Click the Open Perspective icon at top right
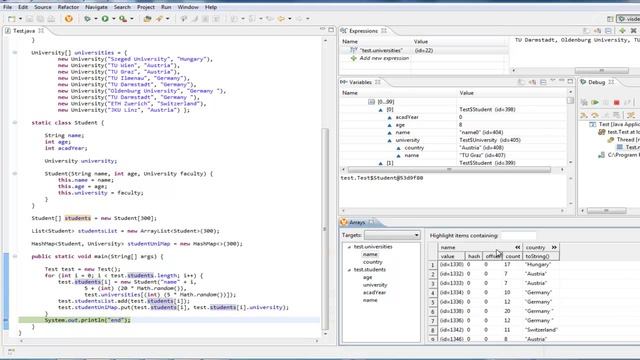The height and width of the screenshot is (360, 640). [x=610, y=19]
